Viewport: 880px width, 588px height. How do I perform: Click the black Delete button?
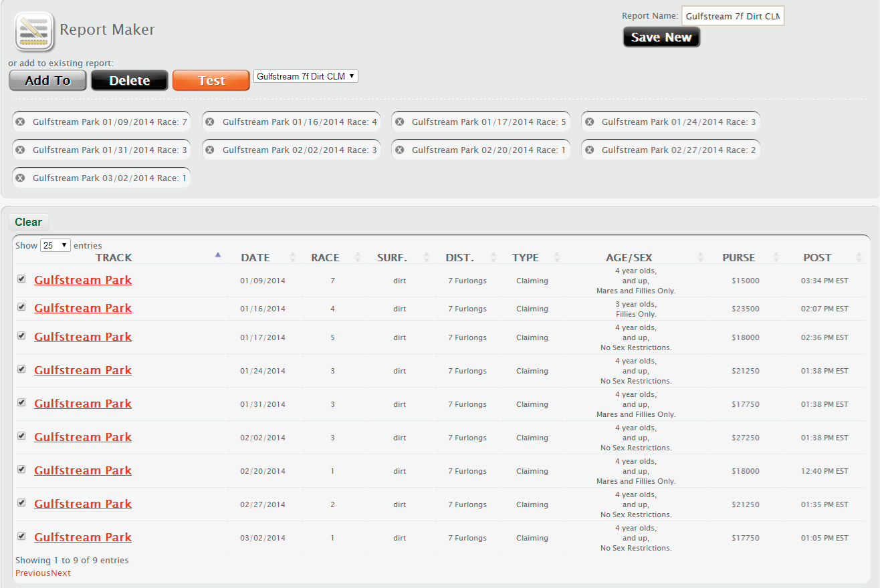130,81
